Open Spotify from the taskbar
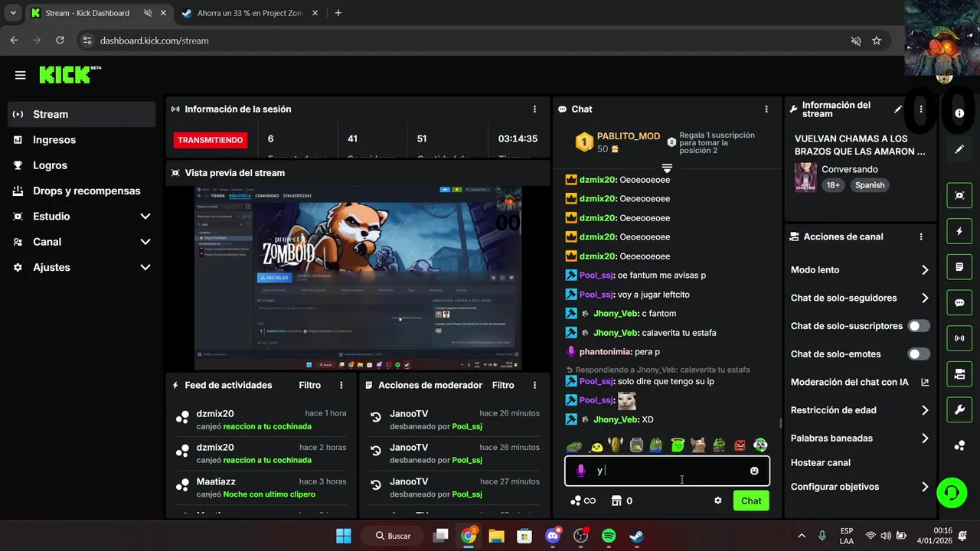 pos(609,536)
